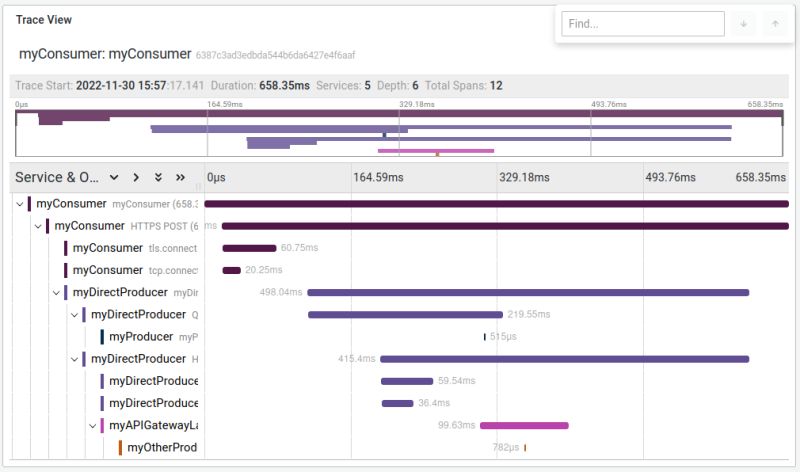This screenshot has width=800, height=472.
Task: Collapse all spans with the double right chevron
Action: point(180,178)
